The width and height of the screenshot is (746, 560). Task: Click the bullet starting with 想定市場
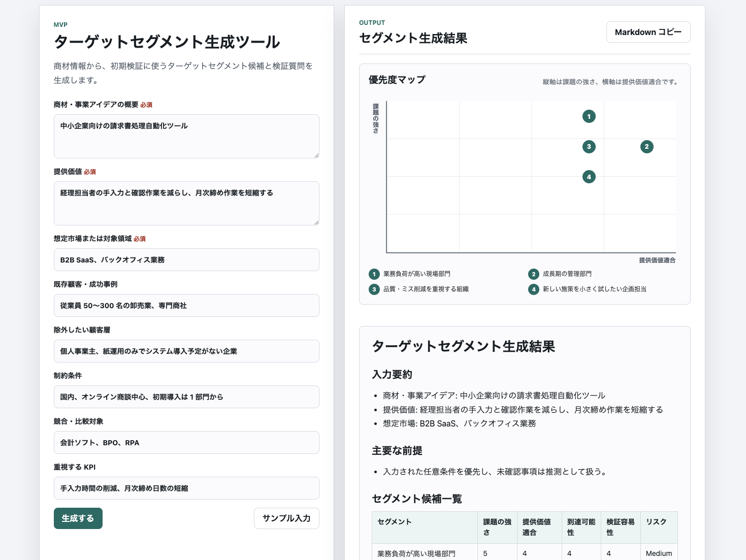point(460,423)
